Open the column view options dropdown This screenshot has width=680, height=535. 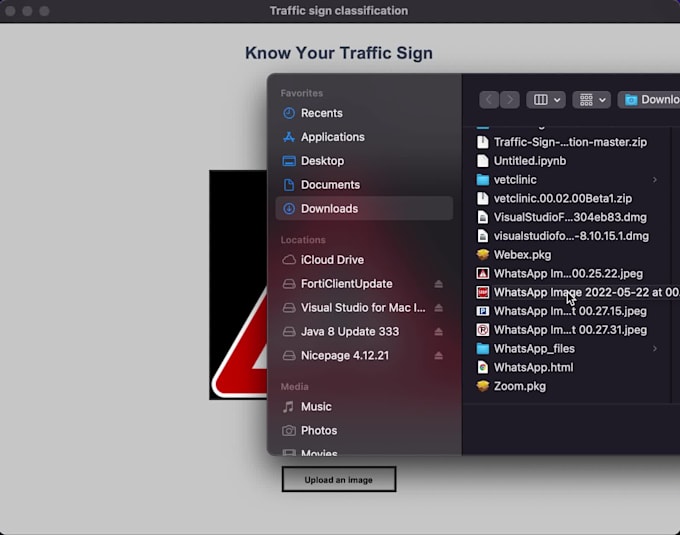click(546, 100)
